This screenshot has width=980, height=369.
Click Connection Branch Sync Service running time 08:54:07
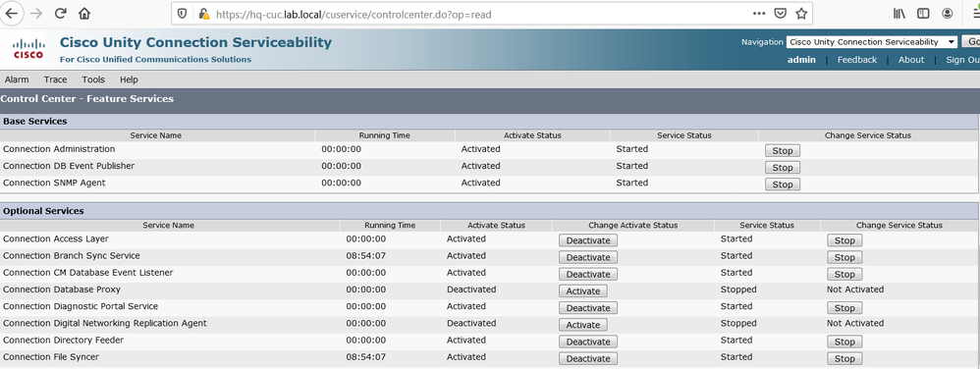pos(366,256)
